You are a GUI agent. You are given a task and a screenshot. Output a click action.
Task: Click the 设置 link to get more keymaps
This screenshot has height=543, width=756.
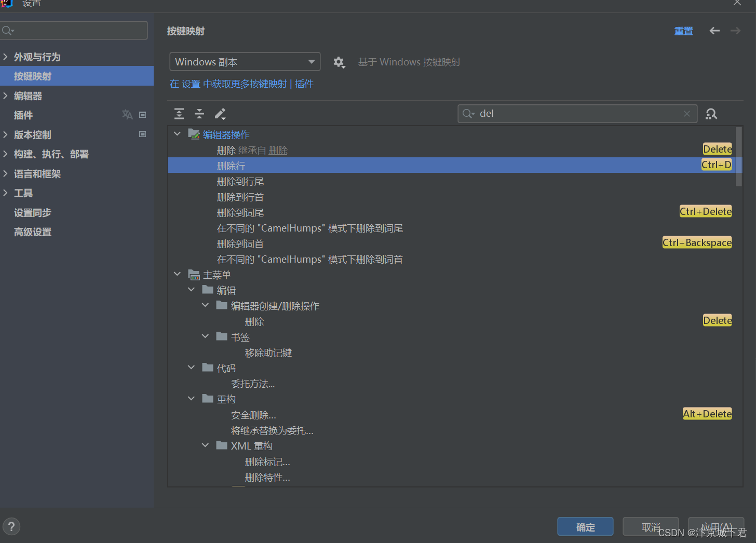[191, 84]
